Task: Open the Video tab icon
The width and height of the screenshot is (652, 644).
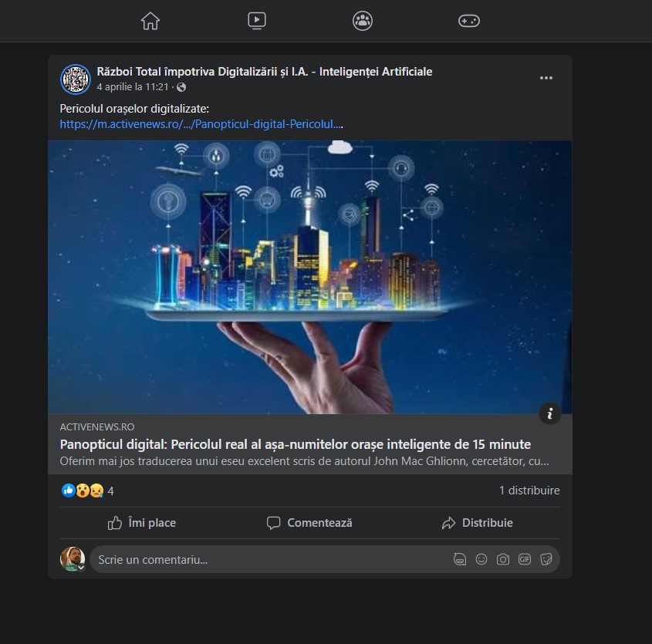Action: [257, 20]
